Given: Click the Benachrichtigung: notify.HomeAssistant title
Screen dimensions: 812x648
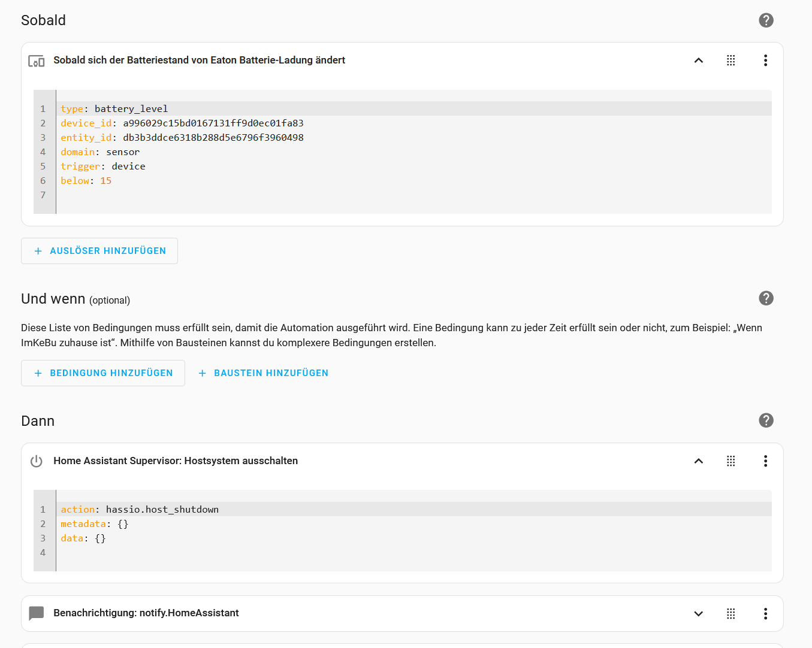Looking at the screenshot, I should (x=146, y=613).
